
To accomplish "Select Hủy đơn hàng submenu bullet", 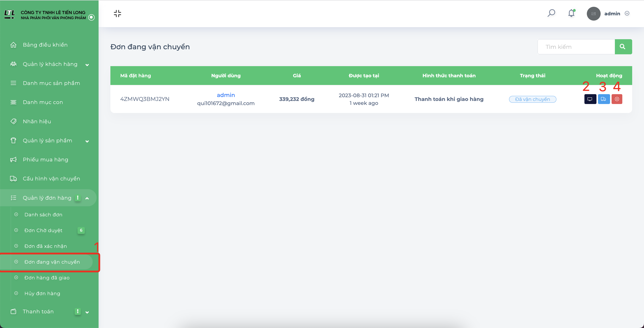I will [x=16, y=293].
